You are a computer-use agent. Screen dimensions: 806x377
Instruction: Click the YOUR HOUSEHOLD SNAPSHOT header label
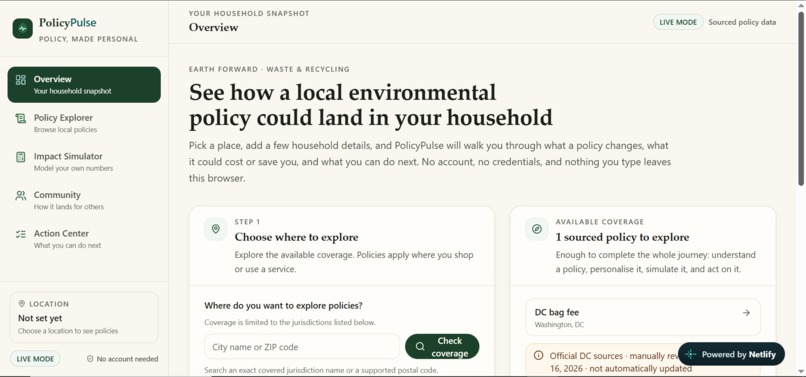[249, 13]
